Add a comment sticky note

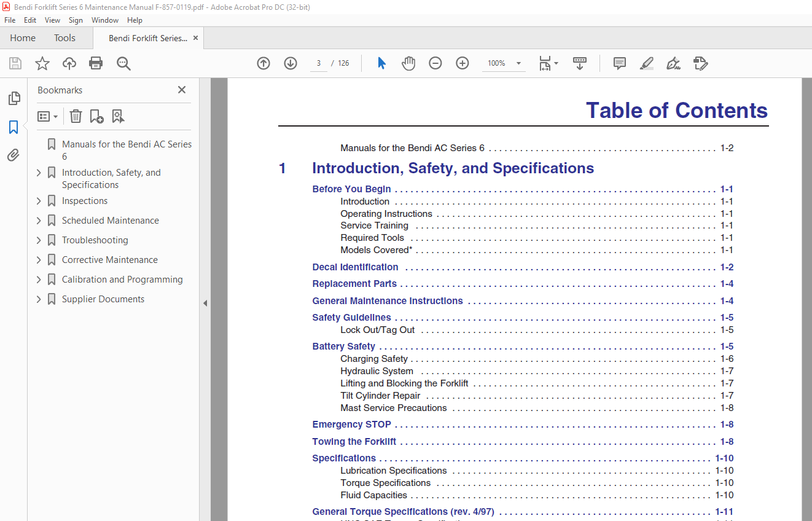[x=620, y=63]
